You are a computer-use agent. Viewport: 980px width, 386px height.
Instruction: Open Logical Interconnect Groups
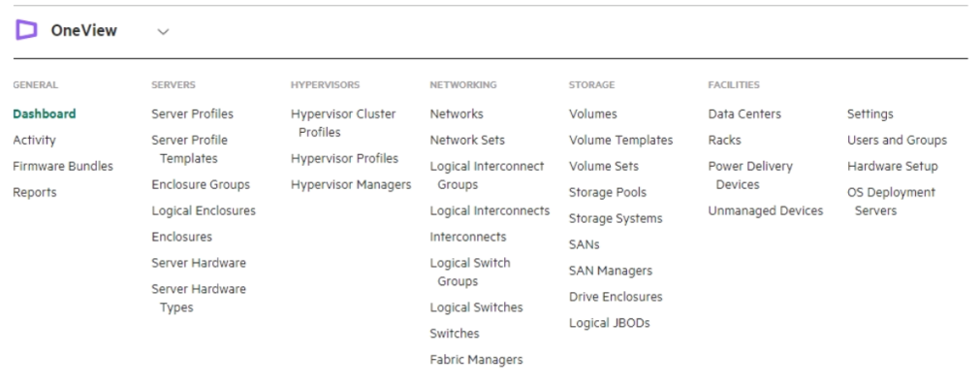(487, 176)
